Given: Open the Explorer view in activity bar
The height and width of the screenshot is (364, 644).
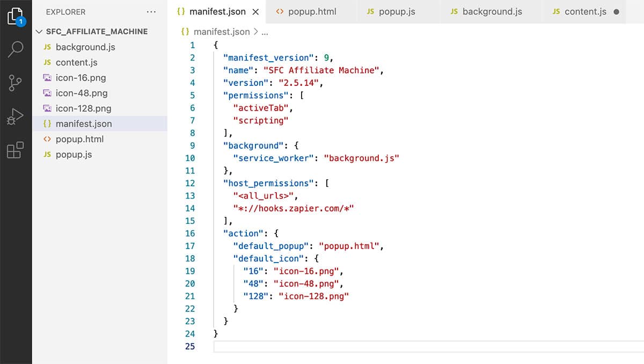Looking at the screenshot, I should (16, 17).
